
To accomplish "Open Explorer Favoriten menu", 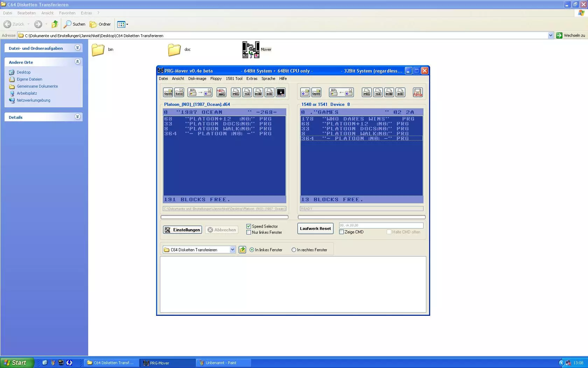I will (x=67, y=13).
